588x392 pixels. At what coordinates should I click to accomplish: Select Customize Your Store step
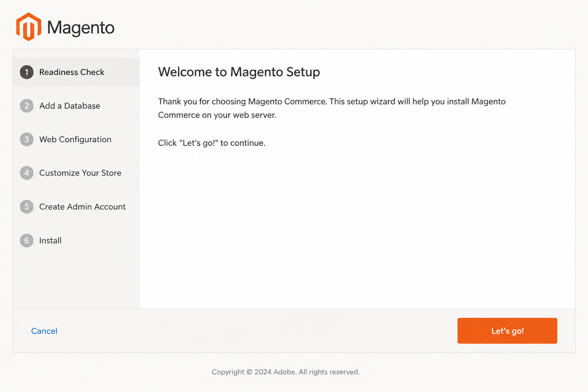(x=80, y=173)
